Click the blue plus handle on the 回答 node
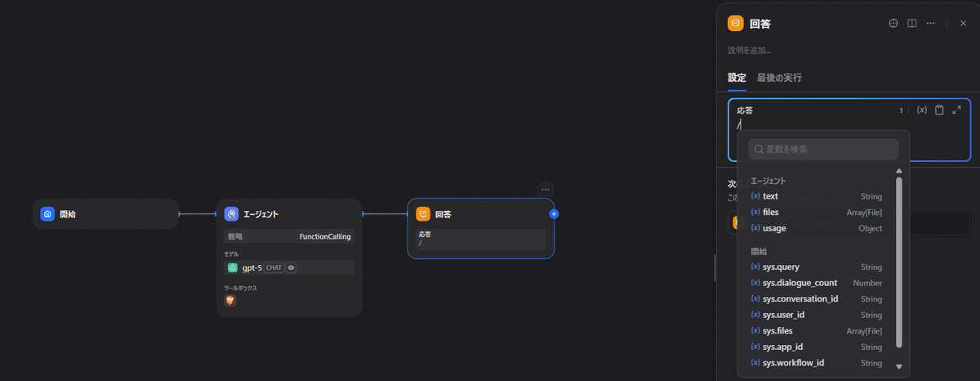The width and height of the screenshot is (980, 381). pyautogui.click(x=554, y=214)
